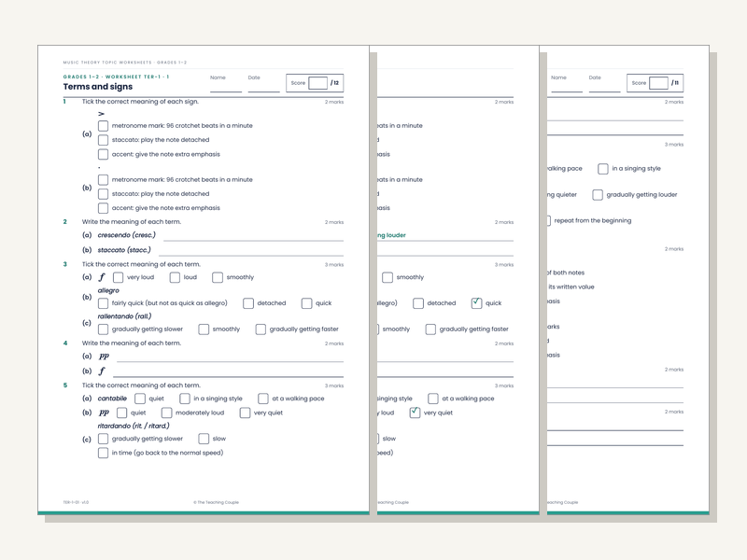Tick 'smoothly' for f on the front worksheet
Screen dimensions: 747x560
tap(218, 277)
